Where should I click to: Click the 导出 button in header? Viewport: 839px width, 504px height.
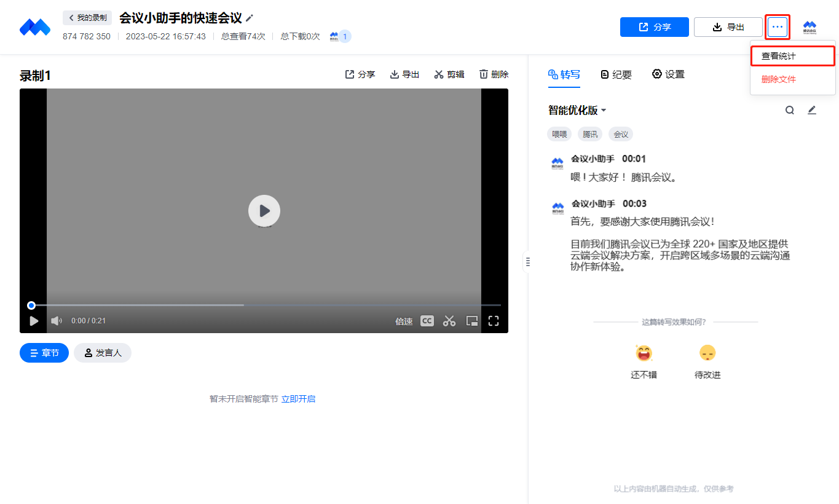click(728, 27)
